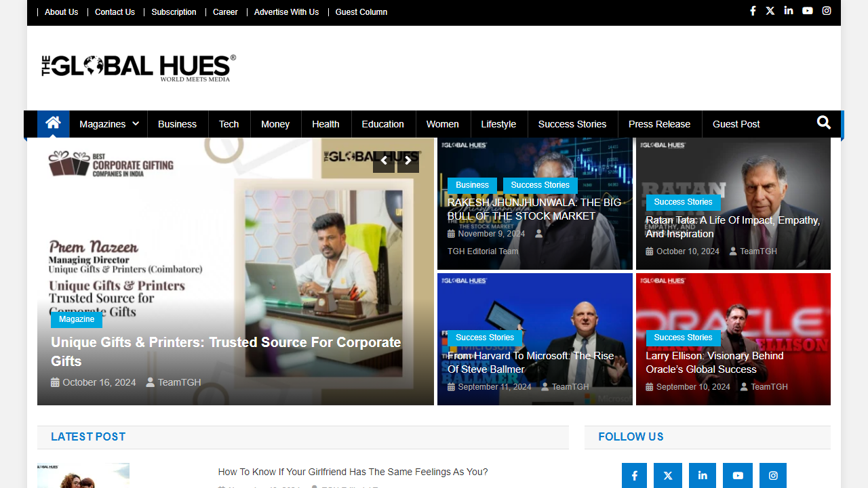Click the Instagram button under Follow Us
Viewport: 868px width, 488px height.
[x=773, y=475]
